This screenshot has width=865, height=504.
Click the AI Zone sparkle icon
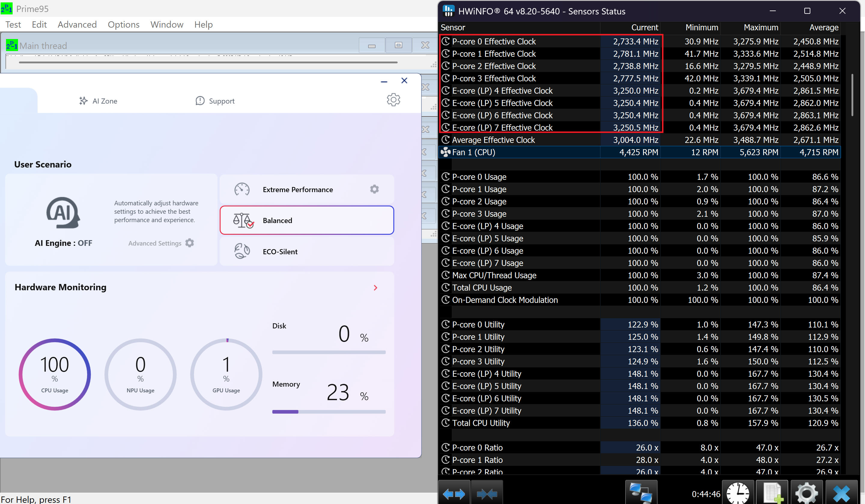tap(83, 101)
